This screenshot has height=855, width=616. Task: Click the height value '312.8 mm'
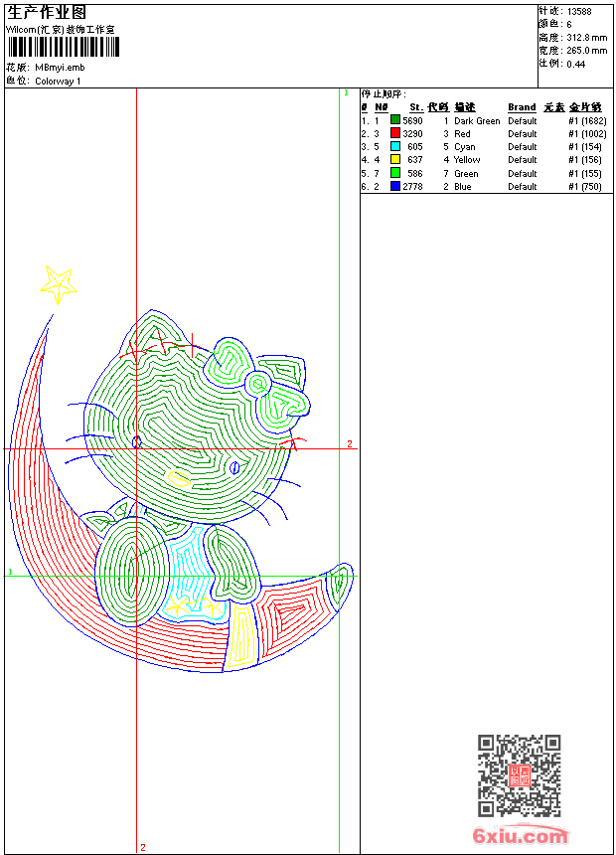(x=586, y=38)
